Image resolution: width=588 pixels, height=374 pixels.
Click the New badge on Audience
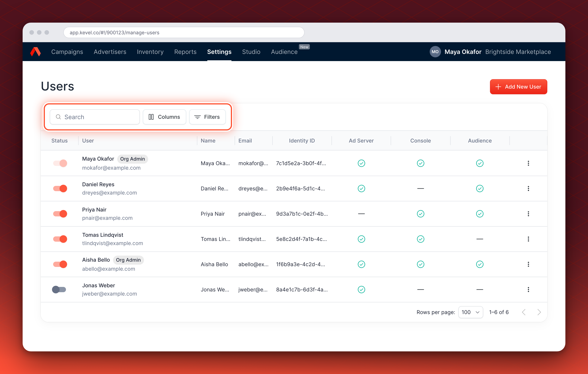tap(304, 47)
